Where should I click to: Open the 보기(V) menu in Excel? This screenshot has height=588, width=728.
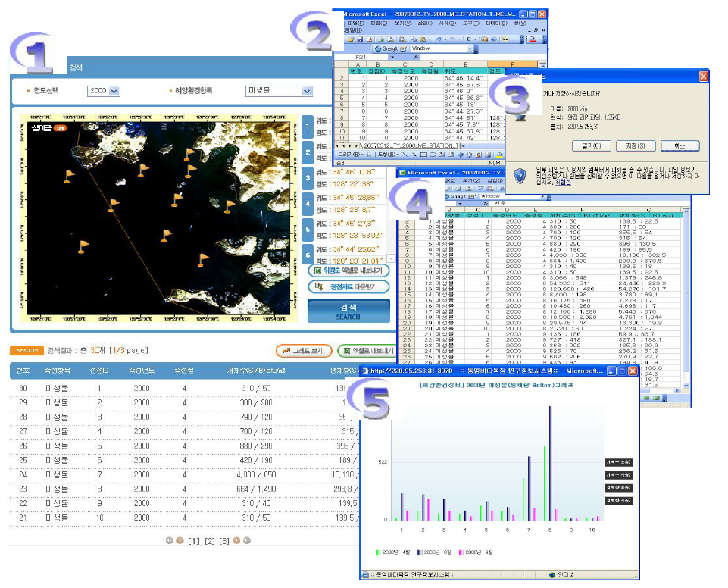[x=402, y=23]
